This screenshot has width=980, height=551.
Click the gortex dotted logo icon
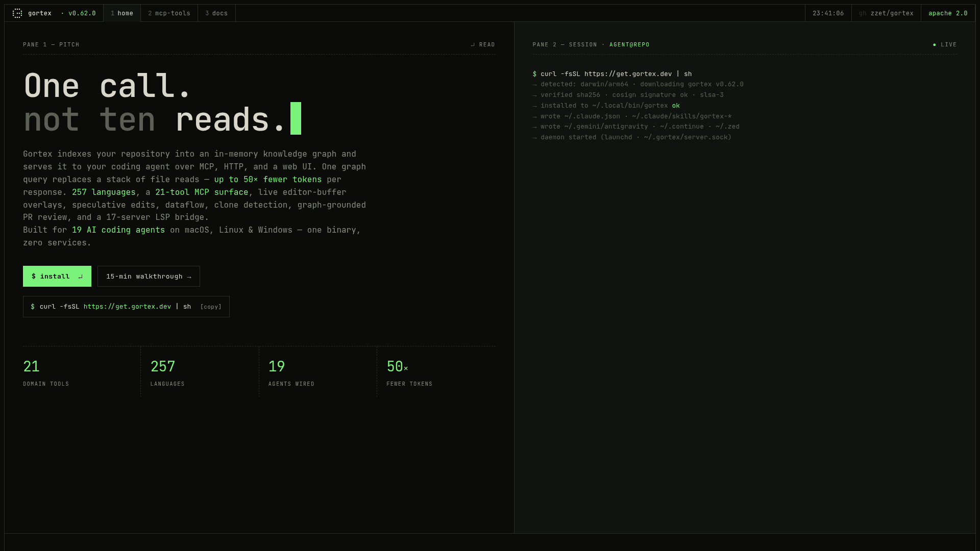(x=17, y=13)
